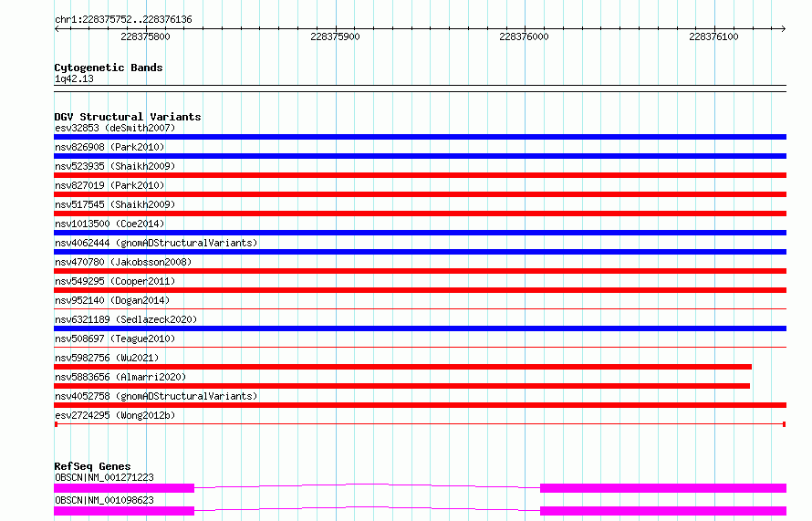This screenshot has height=521, width=812.
Task: Select left exon block of OBSCN NM_001271223
Action: pos(124,488)
